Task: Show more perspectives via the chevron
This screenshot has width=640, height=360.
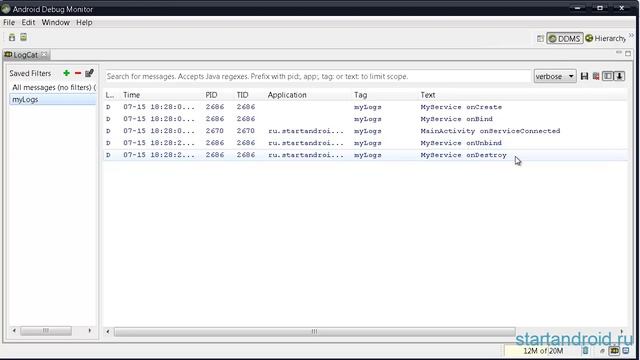Action: coord(631,36)
